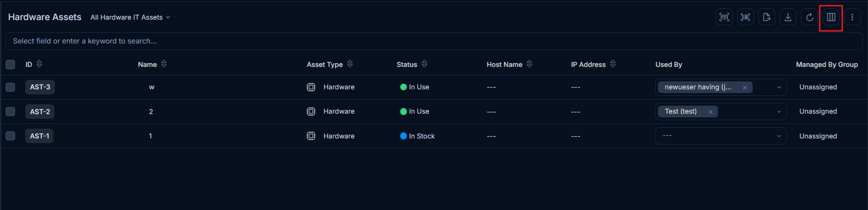Click hardware chip icon in AST-2 row
The image size is (868, 210).
coord(311,111)
